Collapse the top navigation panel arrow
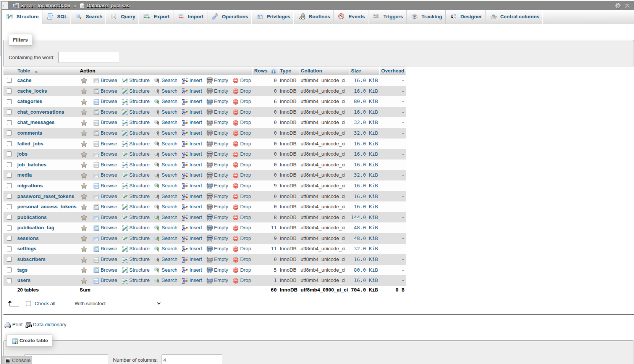This screenshot has width=634, height=364. [627, 5]
